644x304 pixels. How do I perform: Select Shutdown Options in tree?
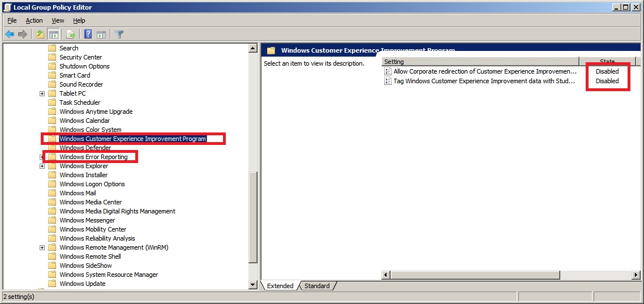[84, 66]
